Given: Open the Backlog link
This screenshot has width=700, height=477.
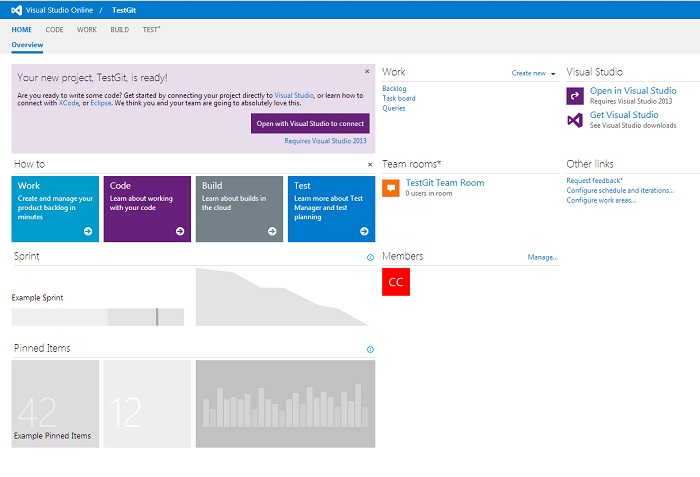Looking at the screenshot, I should click(394, 88).
